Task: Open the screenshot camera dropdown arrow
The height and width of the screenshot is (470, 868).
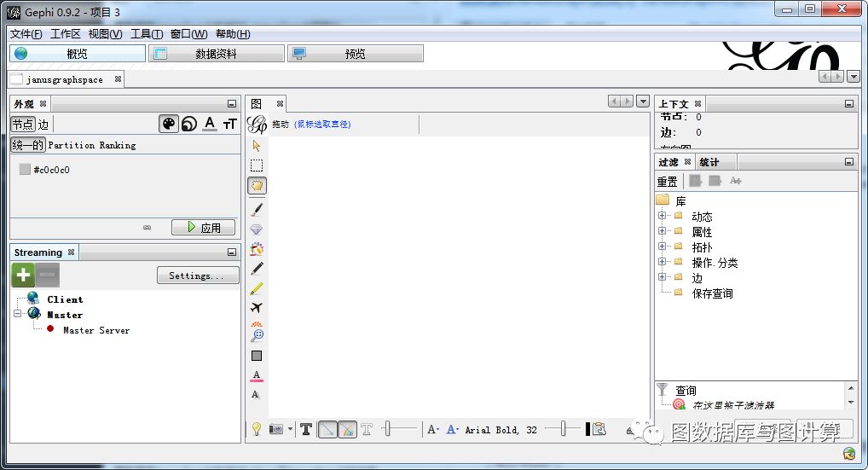Action: tap(290, 429)
